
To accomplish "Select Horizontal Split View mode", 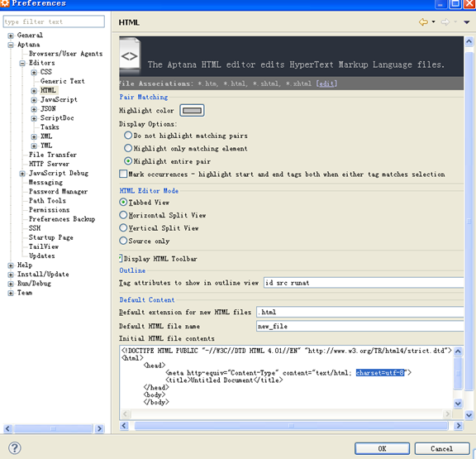I will pos(123,215).
